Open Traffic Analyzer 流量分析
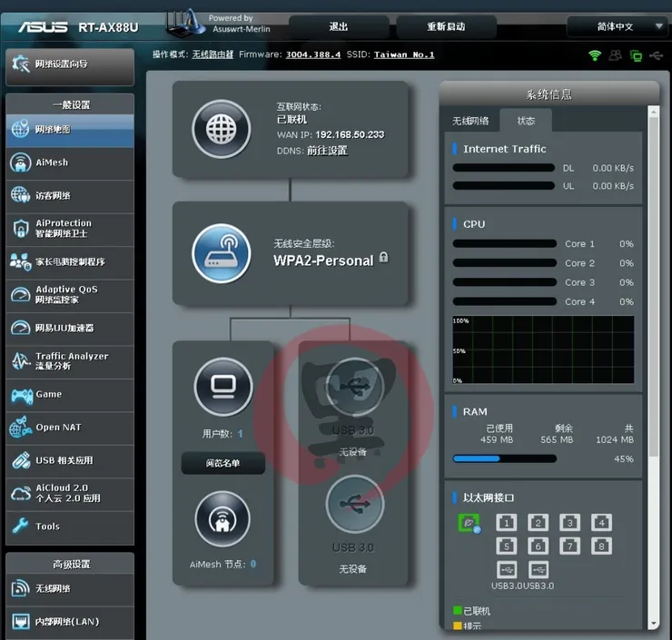The width and height of the screenshot is (672, 640). pyautogui.click(x=70, y=361)
